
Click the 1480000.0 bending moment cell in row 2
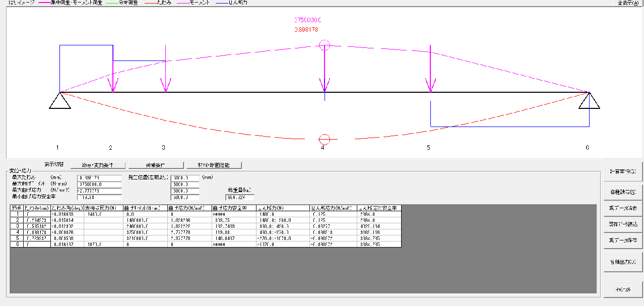coord(146,220)
